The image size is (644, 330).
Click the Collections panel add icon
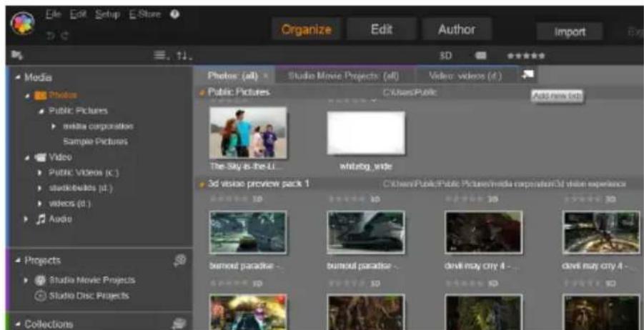point(179,324)
